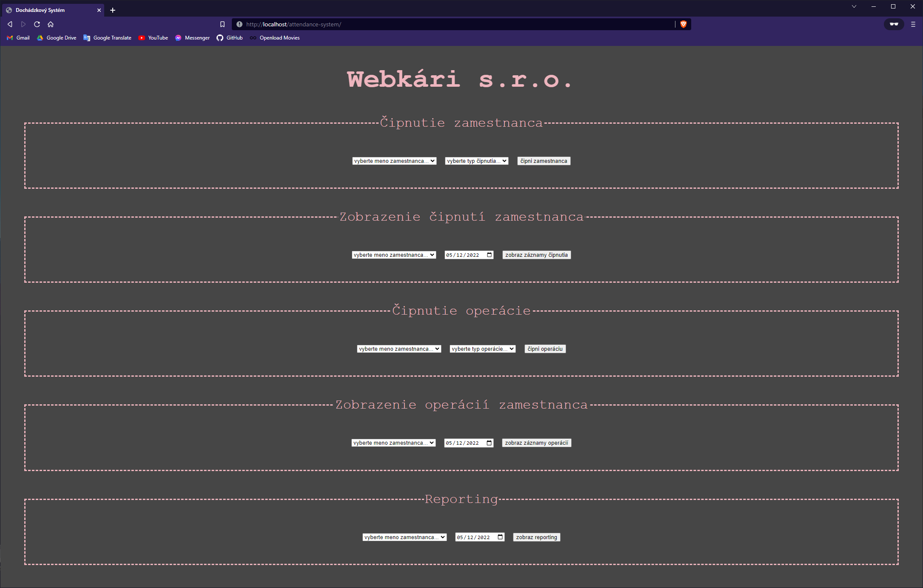Open Messenger from bookmarks bar
Image resolution: width=923 pixels, height=588 pixels.
tap(192, 38)
